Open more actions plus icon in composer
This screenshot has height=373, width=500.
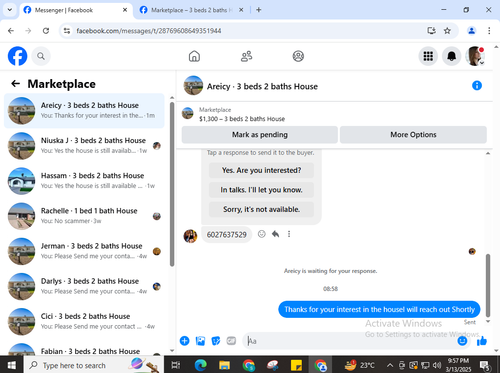184,341
